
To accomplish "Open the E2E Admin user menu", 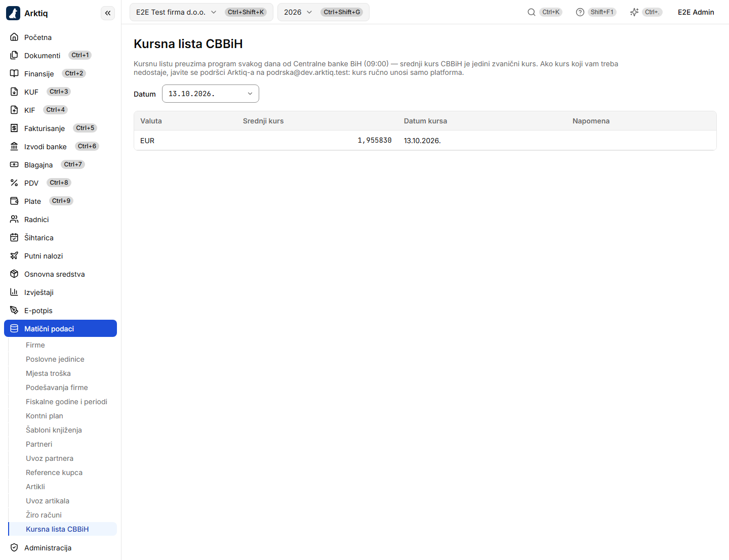I will (696, 12).
